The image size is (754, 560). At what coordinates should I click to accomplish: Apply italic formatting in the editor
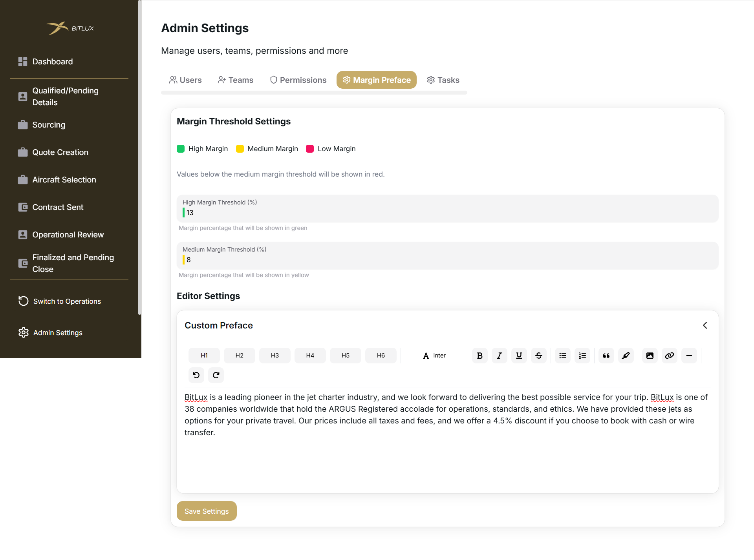pos(499,356)
